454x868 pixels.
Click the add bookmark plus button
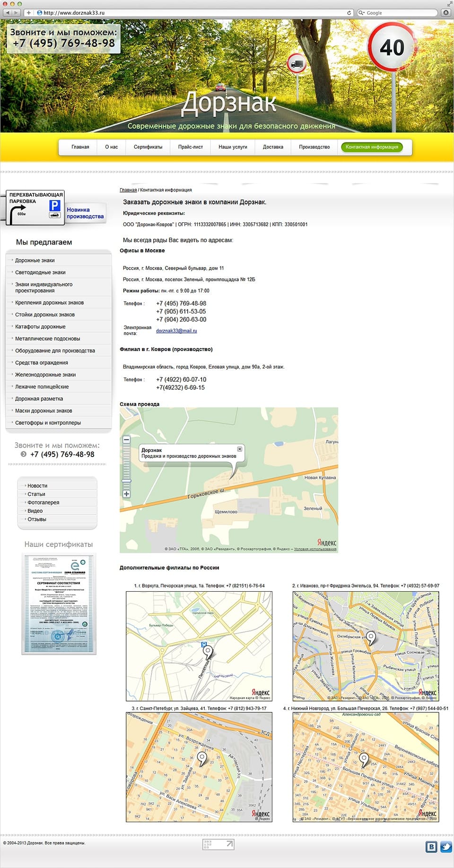point(28,13)
